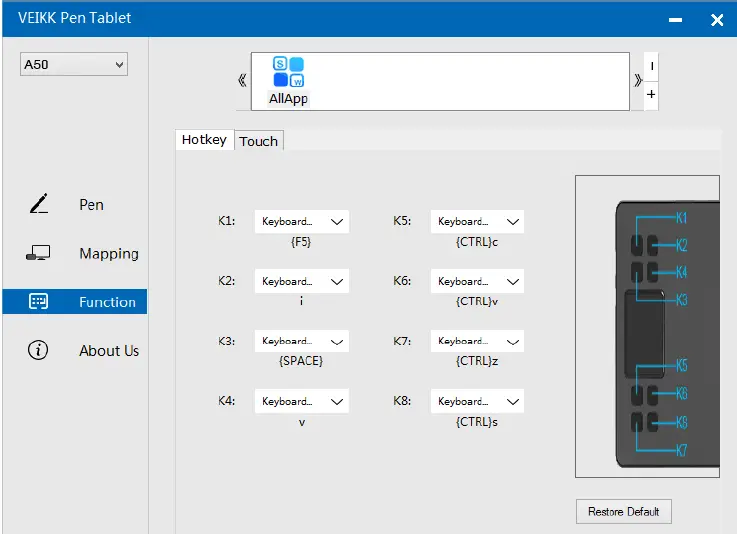The image size is (737, 534).
Task: Click the Mapping monitor icon
Action: tap(39, 254)
